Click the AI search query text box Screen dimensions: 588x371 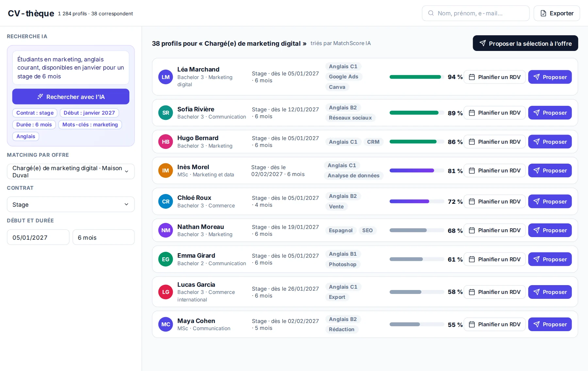pyautogui.click(x=71, y=68)
